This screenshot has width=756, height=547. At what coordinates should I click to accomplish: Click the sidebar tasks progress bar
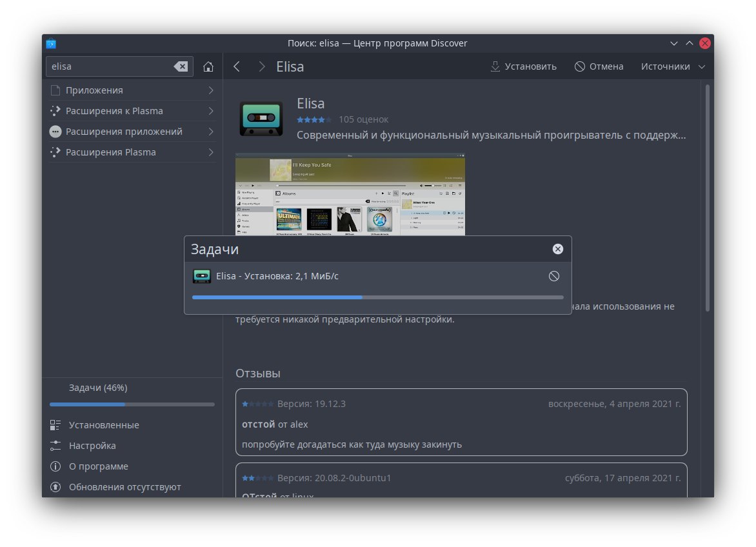132,404
